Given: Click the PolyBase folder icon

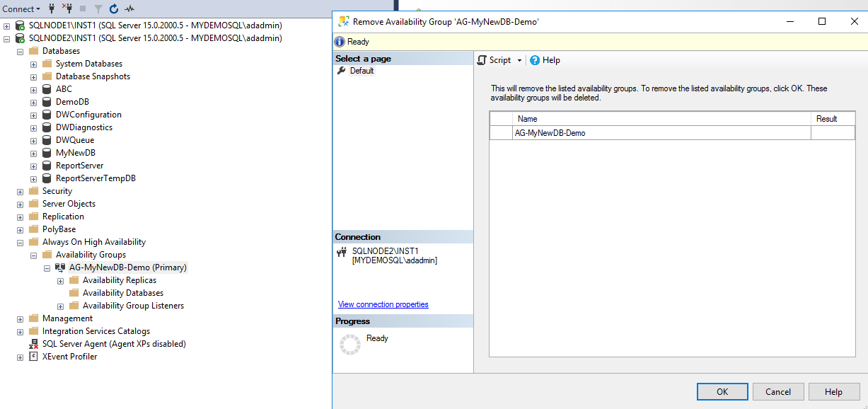Looking at the screenshot, I should (x=33, y=229).
